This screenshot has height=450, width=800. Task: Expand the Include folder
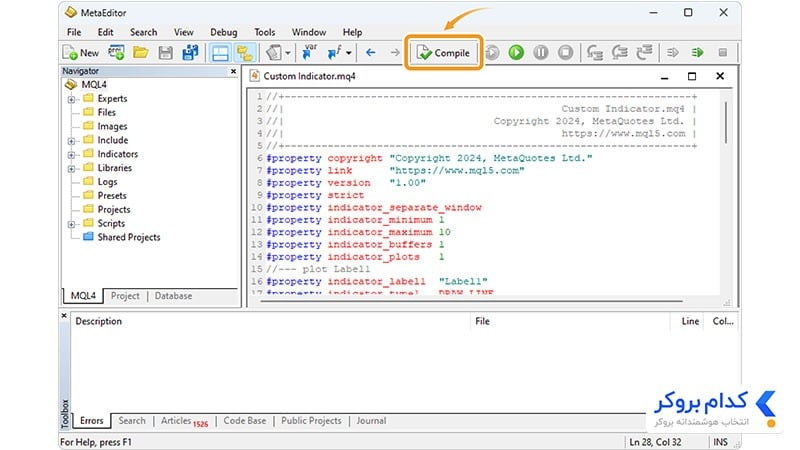pyautogui.click(x=71, y=140)
